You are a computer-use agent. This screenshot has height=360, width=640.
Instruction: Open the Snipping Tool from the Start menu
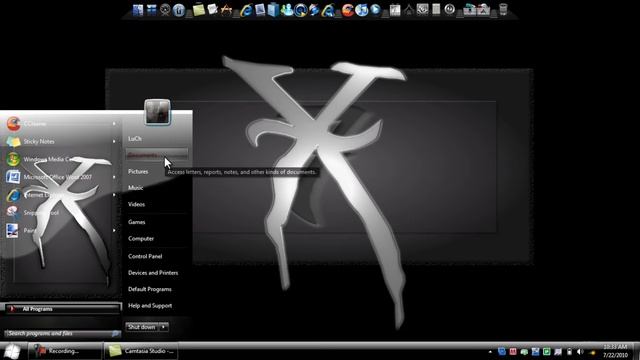point(13,213)
